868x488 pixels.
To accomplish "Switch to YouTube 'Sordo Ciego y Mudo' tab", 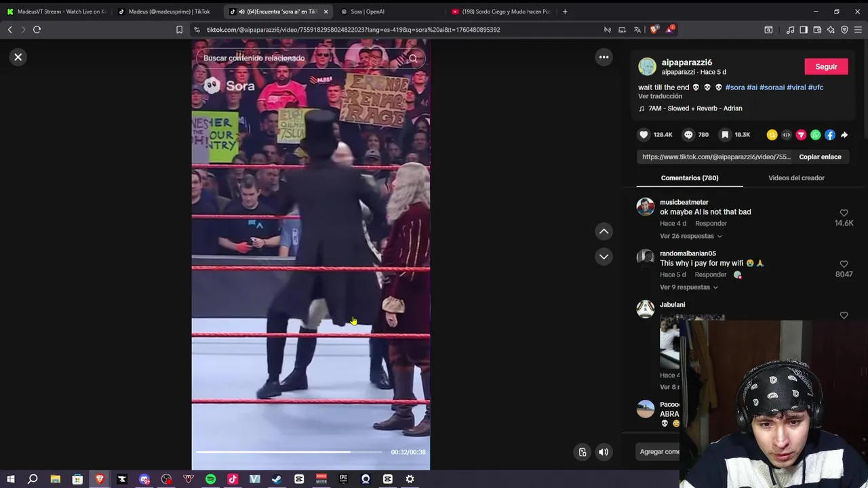I will click(x=500, y=12).
